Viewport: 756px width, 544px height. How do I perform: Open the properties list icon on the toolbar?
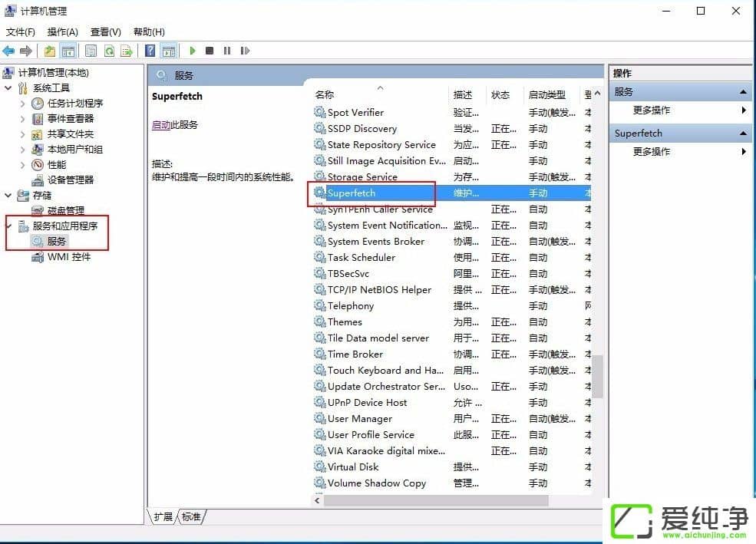point(91,51)
